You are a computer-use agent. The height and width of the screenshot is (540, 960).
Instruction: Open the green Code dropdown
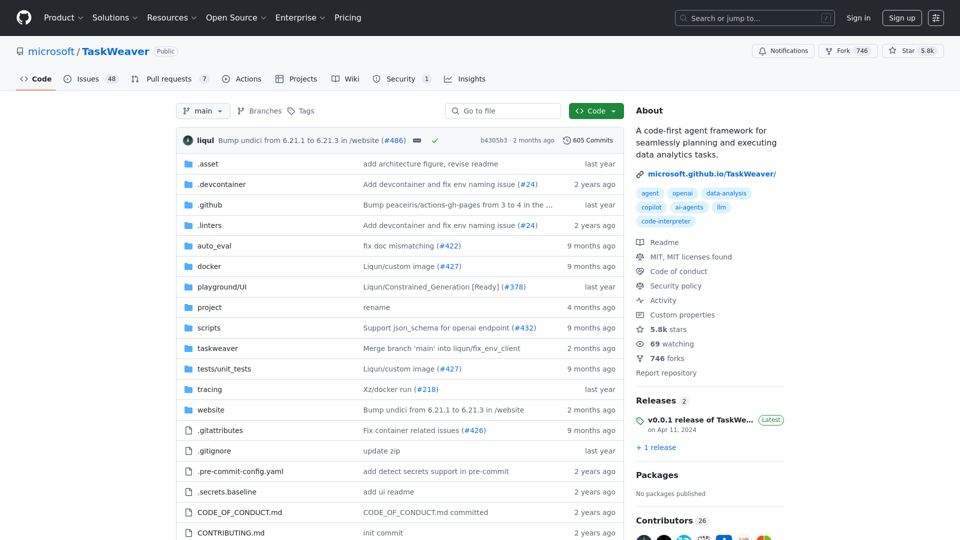[596, 111]
